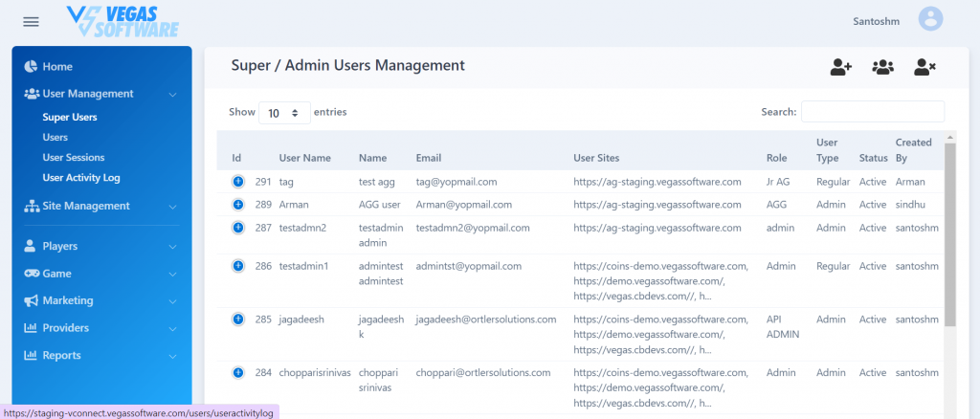Click the Santoshm username link
The width and height of the screenshot is (980, 419).
tap(877, 21)
